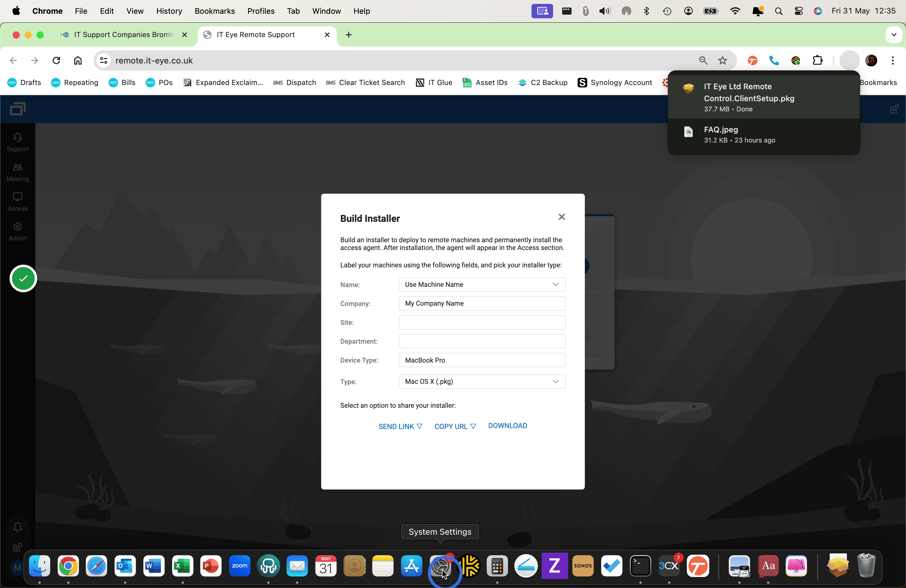Open the IT Glue bookmark
This screenshot has width=906, height=588.
[434, 83]
